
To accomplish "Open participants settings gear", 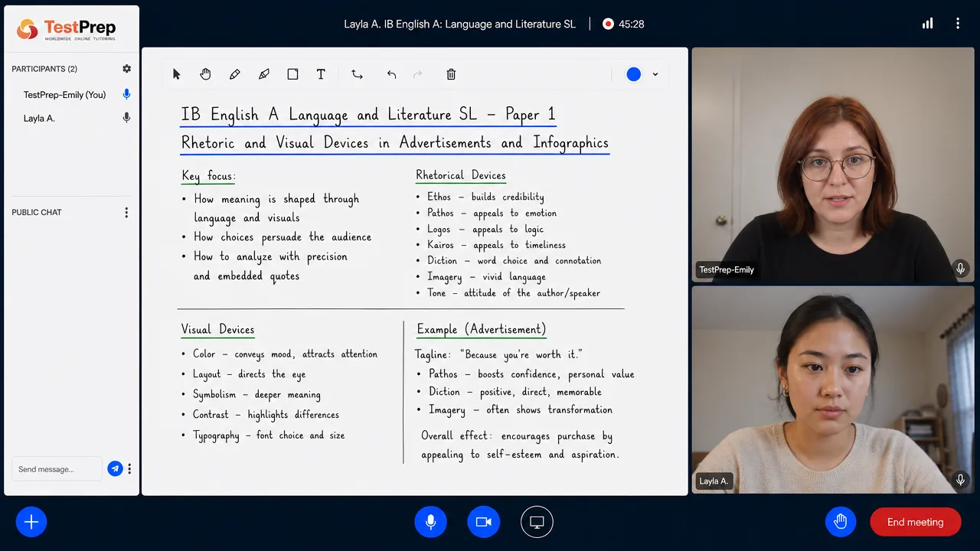I will (x=127, y=69).
